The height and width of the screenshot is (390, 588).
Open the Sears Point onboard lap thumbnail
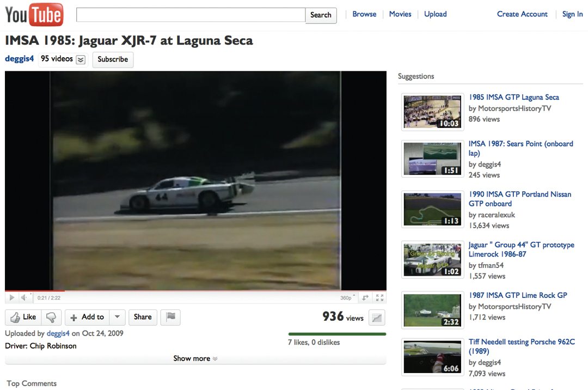tap(432, 159)
